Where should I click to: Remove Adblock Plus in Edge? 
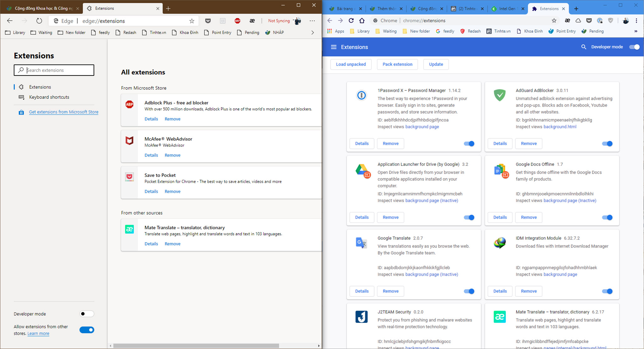[173, 119]
